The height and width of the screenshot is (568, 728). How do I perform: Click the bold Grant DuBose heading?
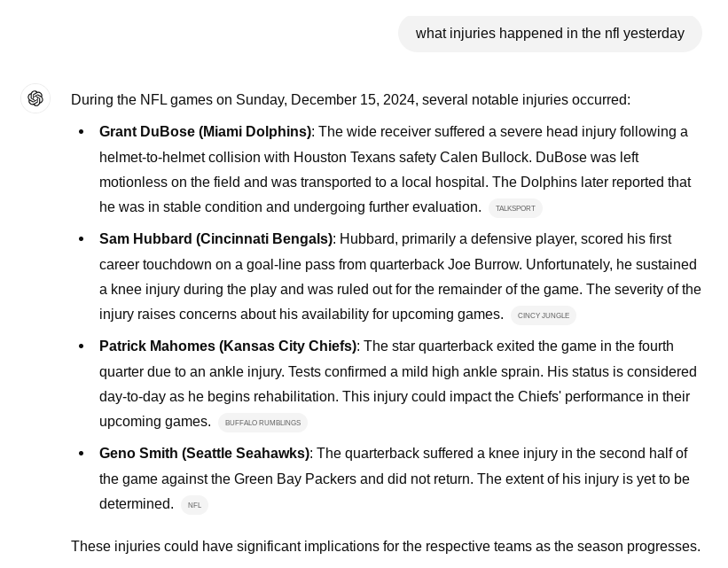tap(205, 132)
